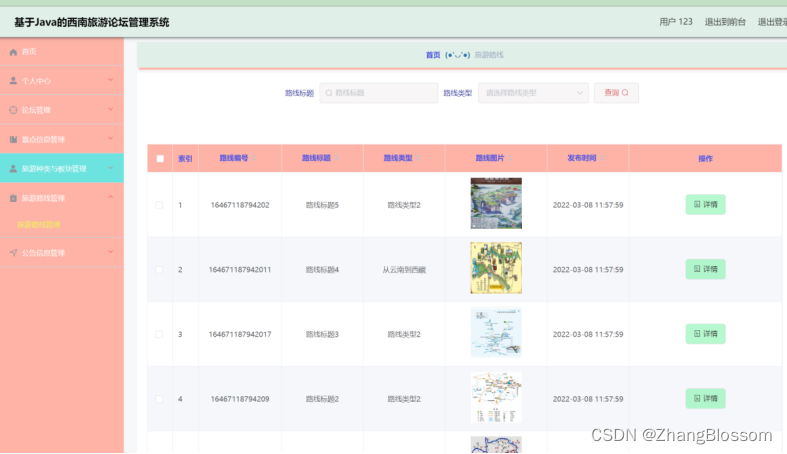Click 路线标题2 cell
This screenshot has height=454, width=787.
(x=322, y=399)
